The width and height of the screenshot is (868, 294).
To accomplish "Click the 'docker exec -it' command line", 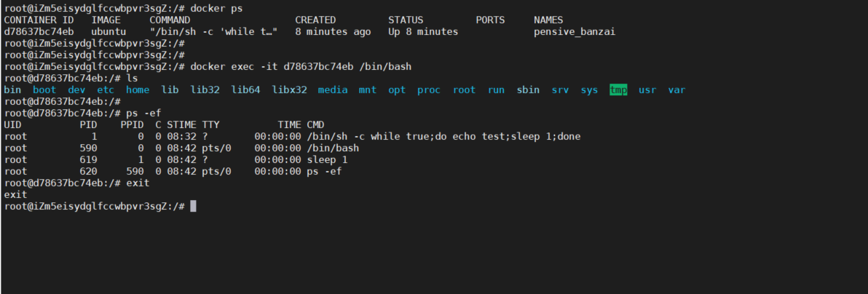I will click(x=300, y=66).
